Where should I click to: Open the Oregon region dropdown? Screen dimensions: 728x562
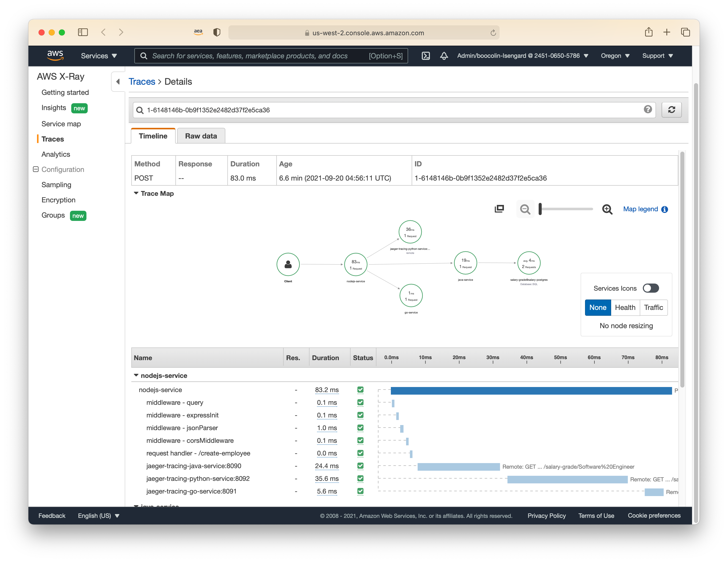click(x=615, y=56)
